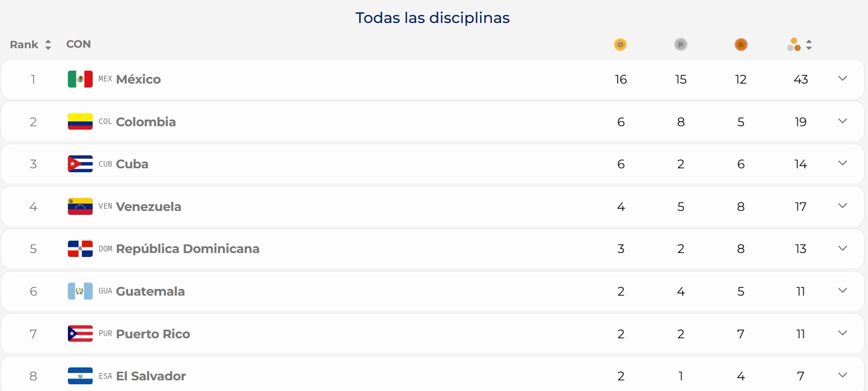The image size is (868, 391).
Task: Click the bronze medal column icon
Action: [x=741, y=44]
